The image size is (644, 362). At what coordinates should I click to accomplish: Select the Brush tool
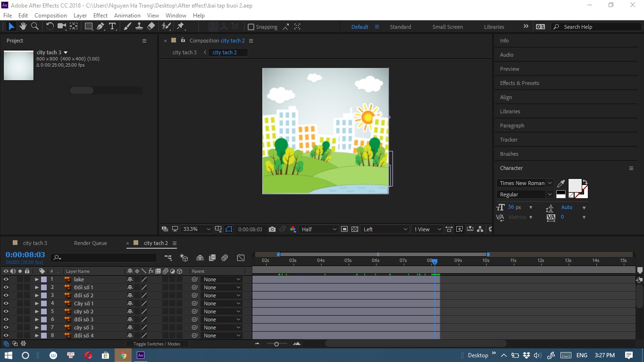coord(127,26)
